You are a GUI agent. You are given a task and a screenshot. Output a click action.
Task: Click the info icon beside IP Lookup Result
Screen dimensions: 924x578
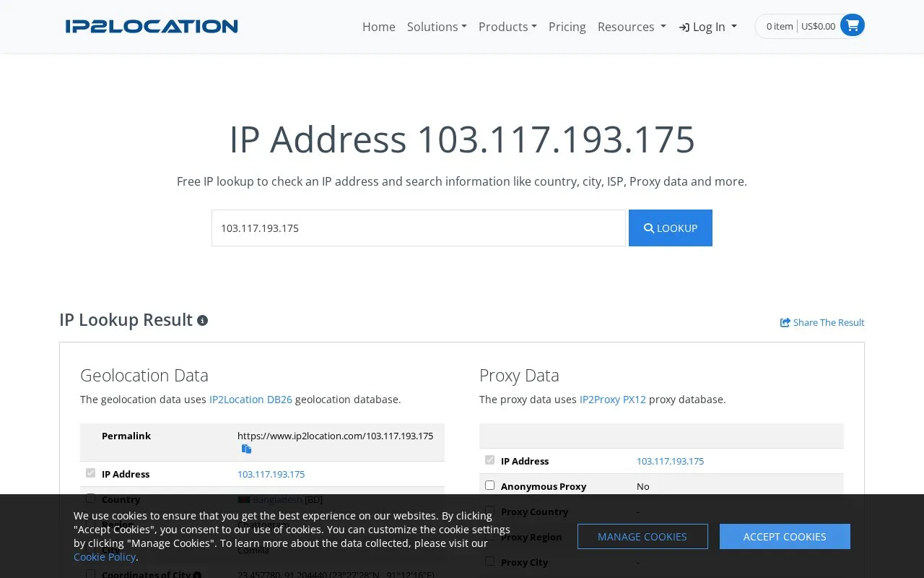203,320
